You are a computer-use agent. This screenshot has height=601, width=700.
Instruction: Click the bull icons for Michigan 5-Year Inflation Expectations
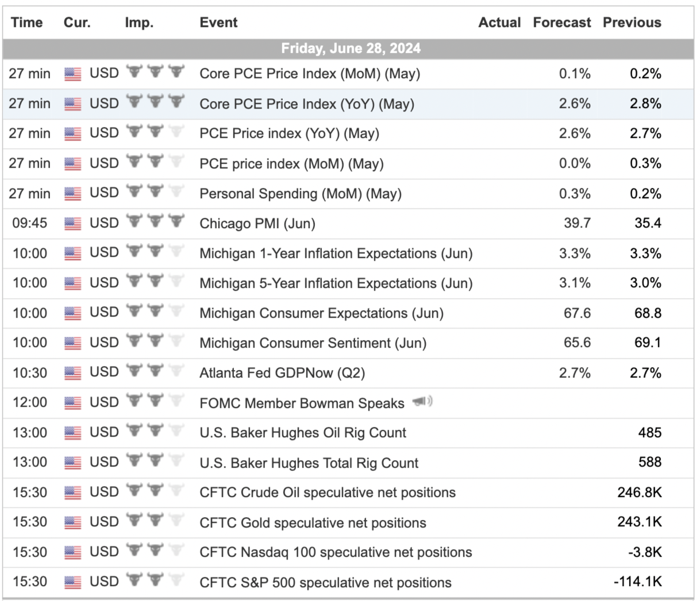click(155, 281)
